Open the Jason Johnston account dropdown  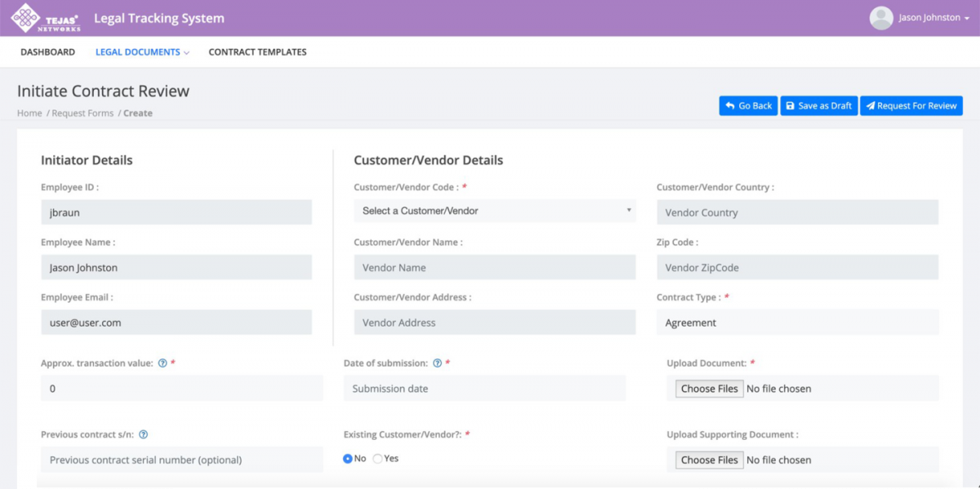[927, 17]
